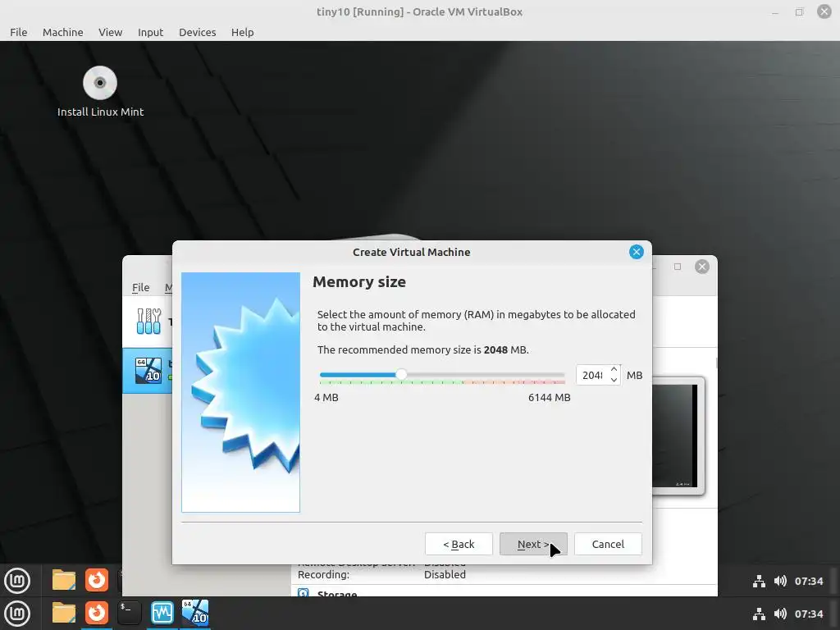The image size is (840, 630).
Task: Open the Machine menu
Action: [x=62, y=32]
